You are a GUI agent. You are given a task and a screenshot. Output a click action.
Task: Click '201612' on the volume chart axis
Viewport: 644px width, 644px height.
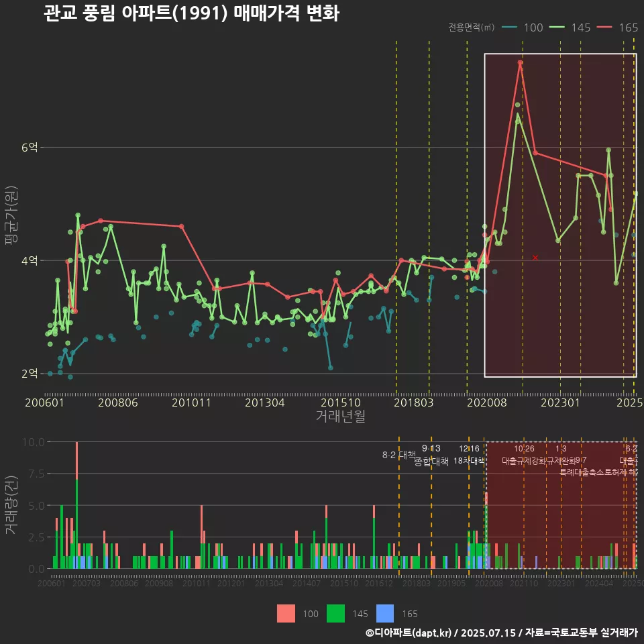pyautogui.click(x=378, y=583)
